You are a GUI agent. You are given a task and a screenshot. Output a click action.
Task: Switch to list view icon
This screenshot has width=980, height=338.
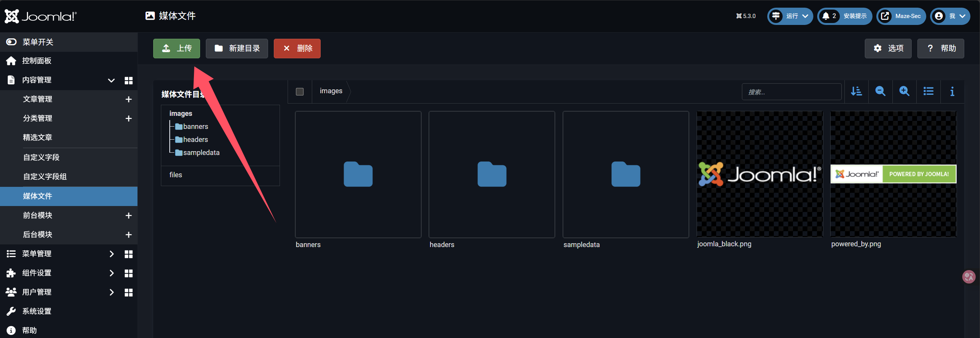click(x=929, y=91)
